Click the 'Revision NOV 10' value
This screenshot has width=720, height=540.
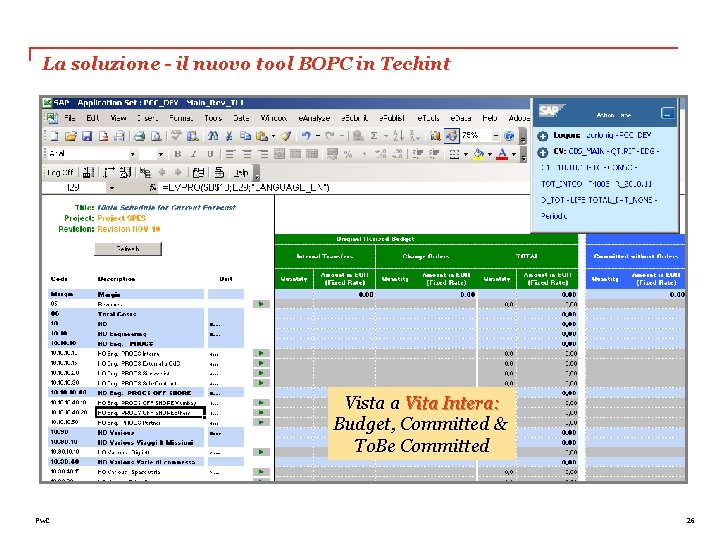tap(129, 229)
